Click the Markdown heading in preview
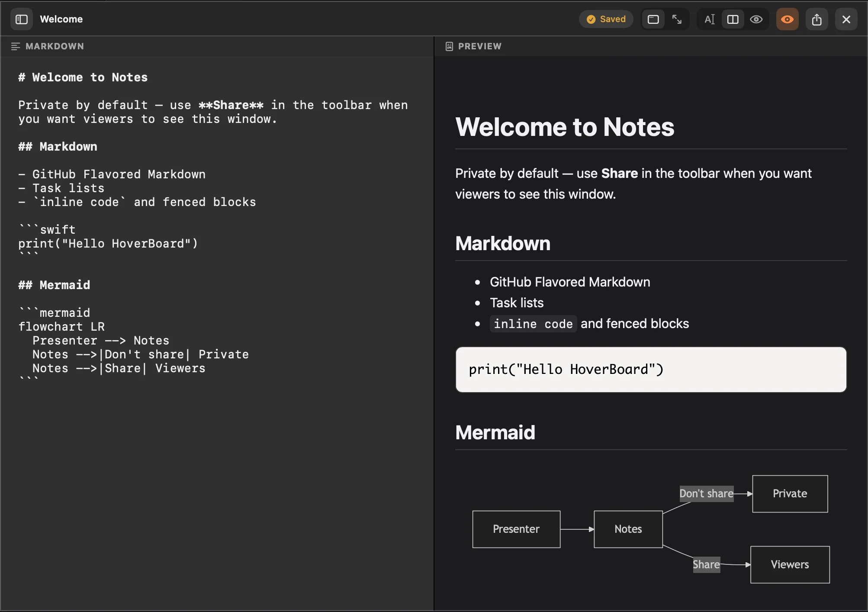 click(503, 243)
